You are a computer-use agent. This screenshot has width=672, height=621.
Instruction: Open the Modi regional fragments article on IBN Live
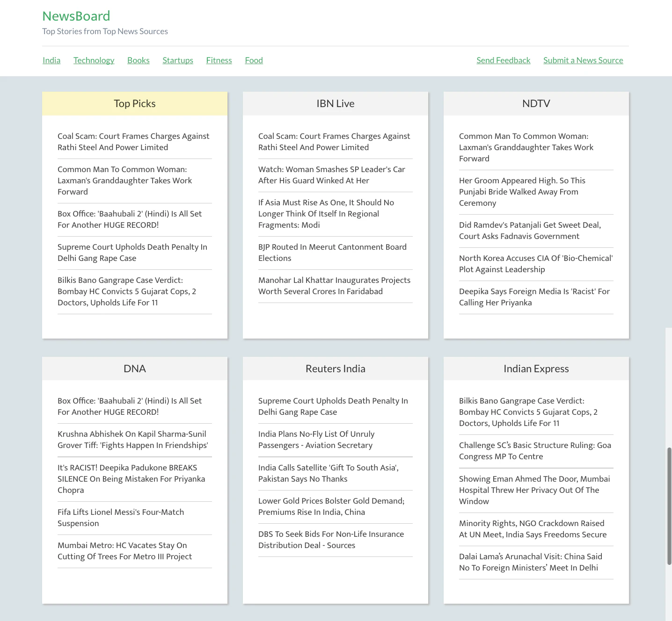click(x=326, y=214)
